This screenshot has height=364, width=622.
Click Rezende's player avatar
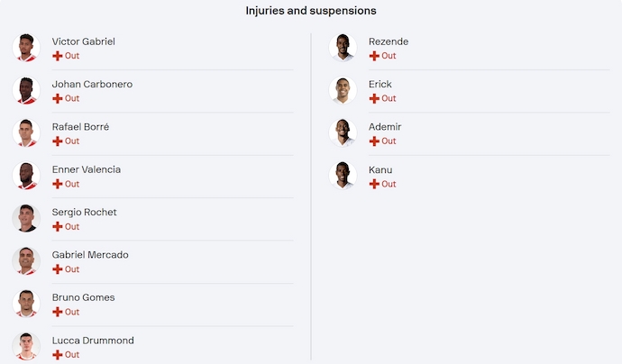[343, 48]
